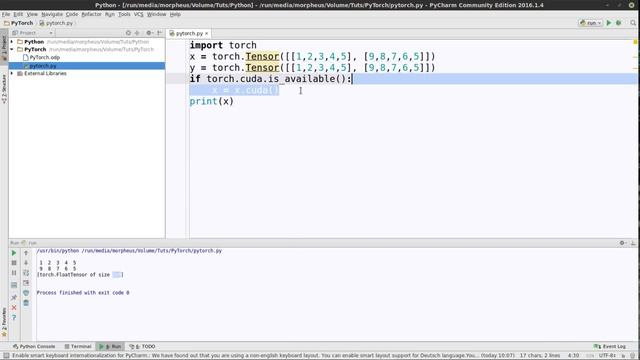Open the Edit menu
The image size is (640, 360).
coord(18,14)
